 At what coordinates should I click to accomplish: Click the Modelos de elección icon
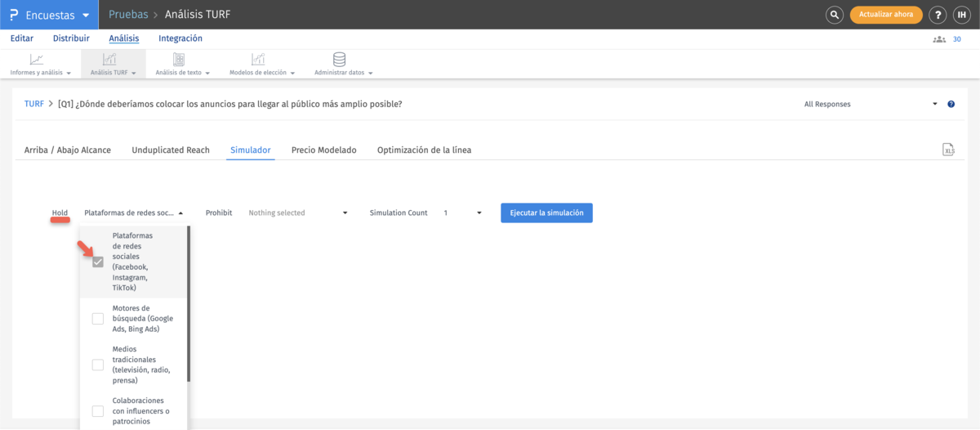pos(258,60)
